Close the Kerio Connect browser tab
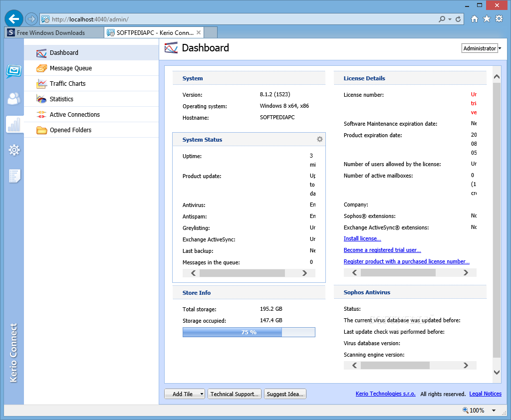 (199, 32)
